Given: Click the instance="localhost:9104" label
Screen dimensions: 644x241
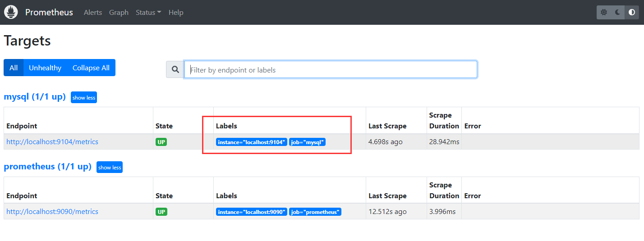Looking at the screenshot, I should click(252, 142).
